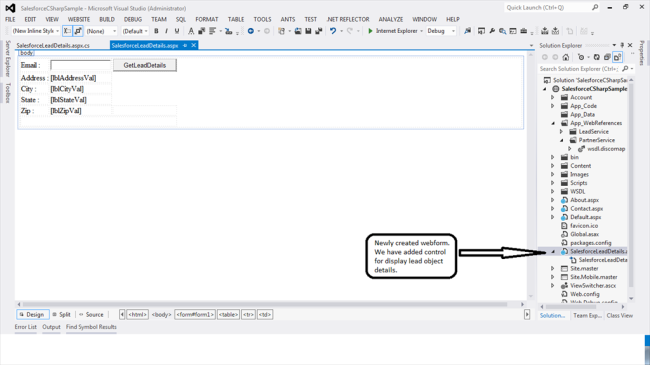Image resolution: width=650 pixels, height=365 pixels.
Task: Click the Object Browser magnifier icon
Action: (502, 31)
